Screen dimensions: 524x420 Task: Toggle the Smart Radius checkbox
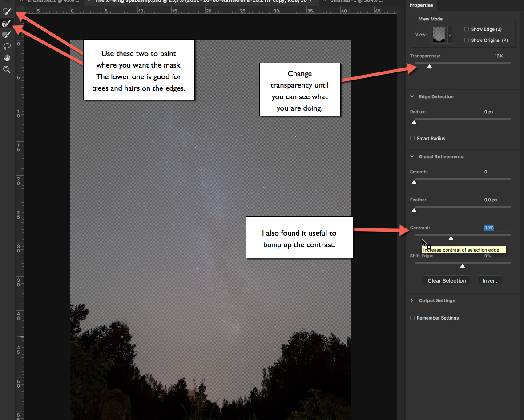pyautogui.click(x=412, y=138)
